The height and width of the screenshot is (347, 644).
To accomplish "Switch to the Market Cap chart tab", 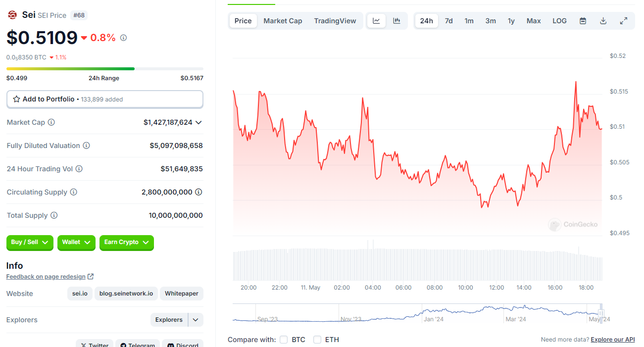I will pyautogui.click(x=283, y=21).
